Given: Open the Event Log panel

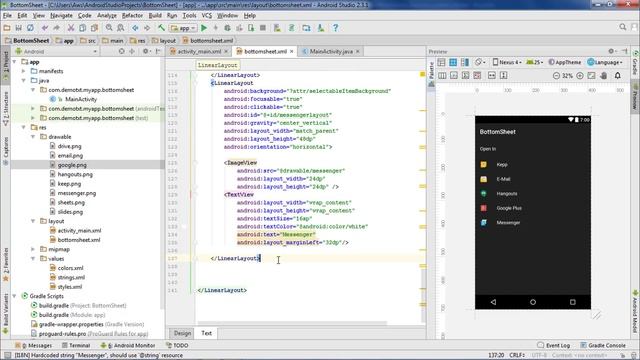Looking at the screenshot, I should pos(553,345).
